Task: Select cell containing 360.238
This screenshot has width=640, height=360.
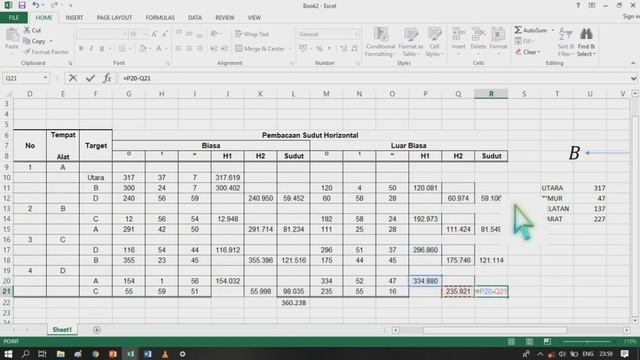Action: pos(293,302)
